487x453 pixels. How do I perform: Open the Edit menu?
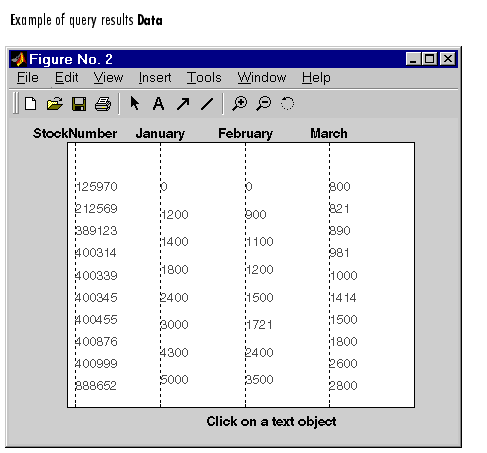[x=66, y=78]
